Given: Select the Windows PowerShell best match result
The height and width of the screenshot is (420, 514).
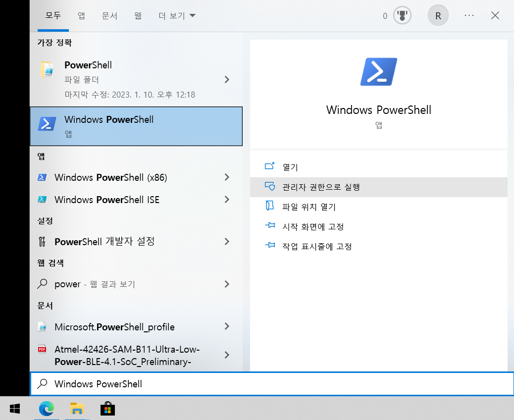Looking at the screenshot, I should 136,126.
